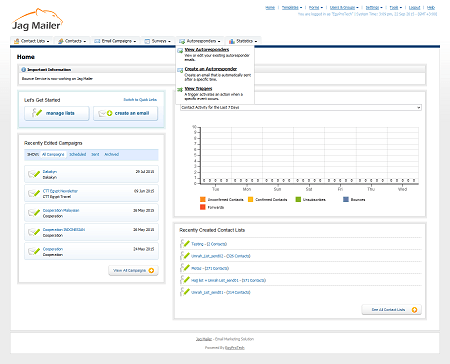This screenshot has height=364, width=450.
Task: Click the envelope icon beside 29 Jul 2015 campaign
Action: [34, 174]
